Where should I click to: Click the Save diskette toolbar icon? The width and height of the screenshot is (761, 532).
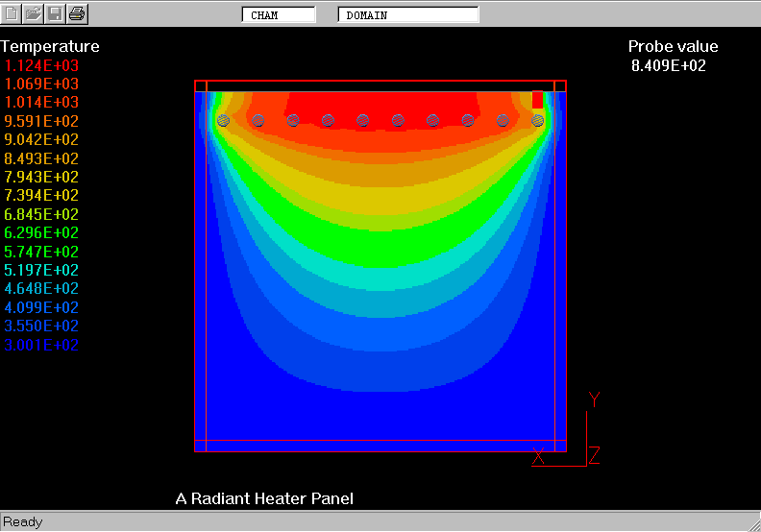click(55, 13)
